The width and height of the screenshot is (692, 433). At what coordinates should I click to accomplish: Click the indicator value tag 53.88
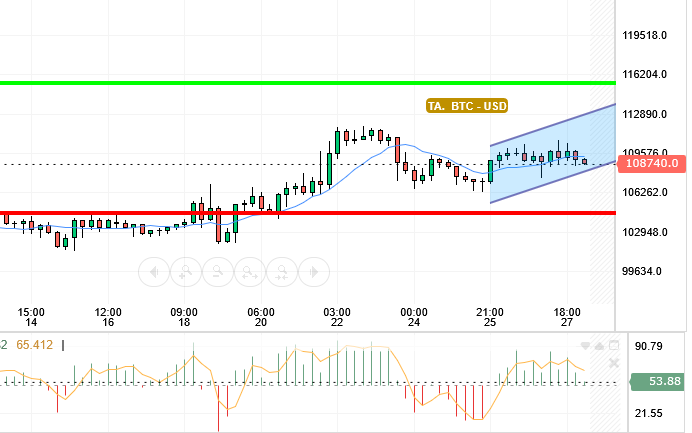click(x=657, y=381)
